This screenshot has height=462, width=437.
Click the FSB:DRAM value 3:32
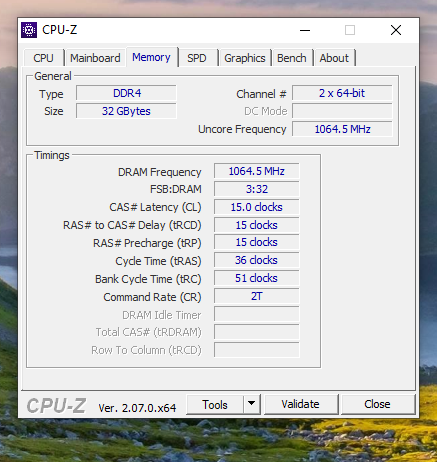pos(257,189)
